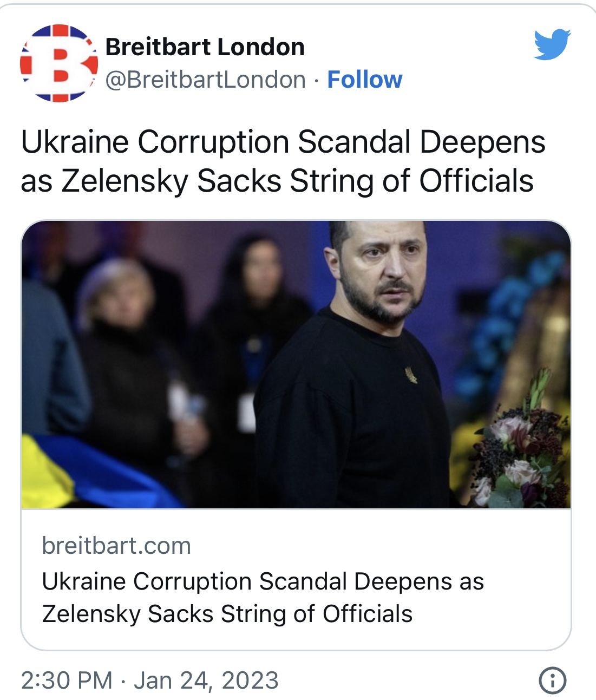This screenshot has height=700, width=596.
Task: Click the Jan 24, 2023 date text
Action: click(206, 681)
